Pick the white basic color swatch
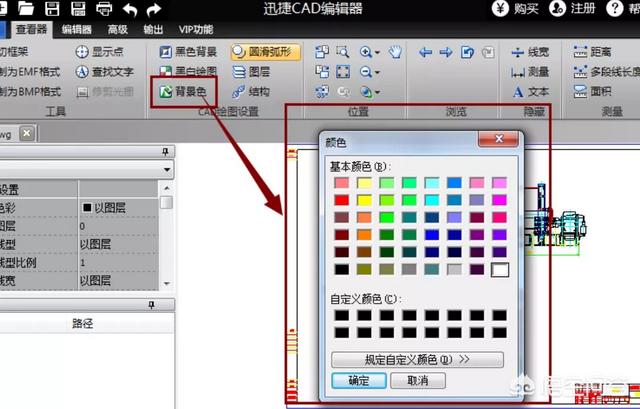 click(x=500, y=269)
